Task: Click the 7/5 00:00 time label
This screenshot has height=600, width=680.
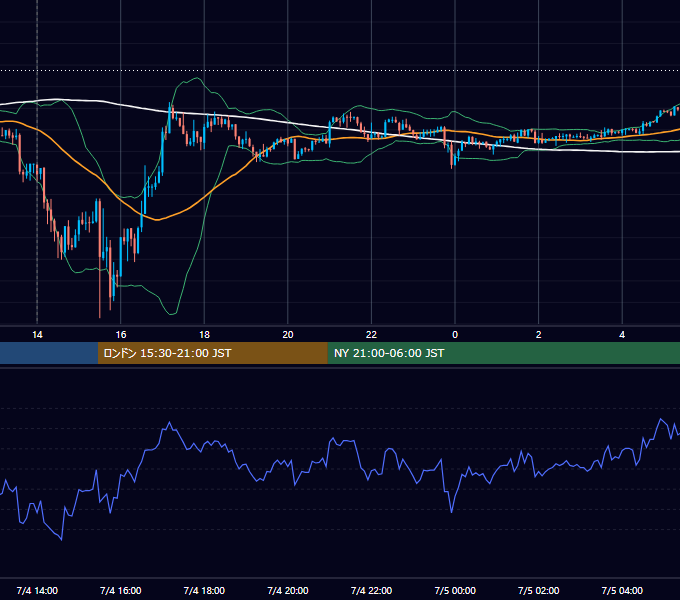Action: (x=455, y=590)
